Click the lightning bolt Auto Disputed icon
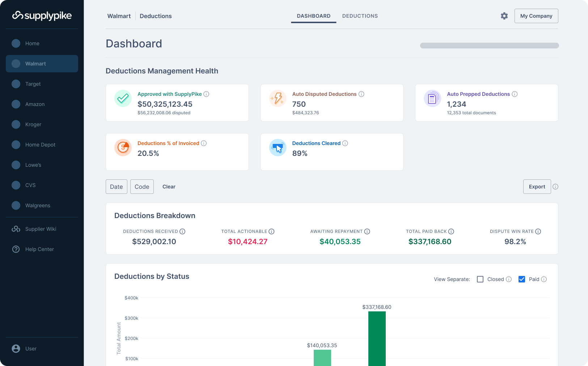The width and height of the screenshot is (588, 366). [278, 98]
